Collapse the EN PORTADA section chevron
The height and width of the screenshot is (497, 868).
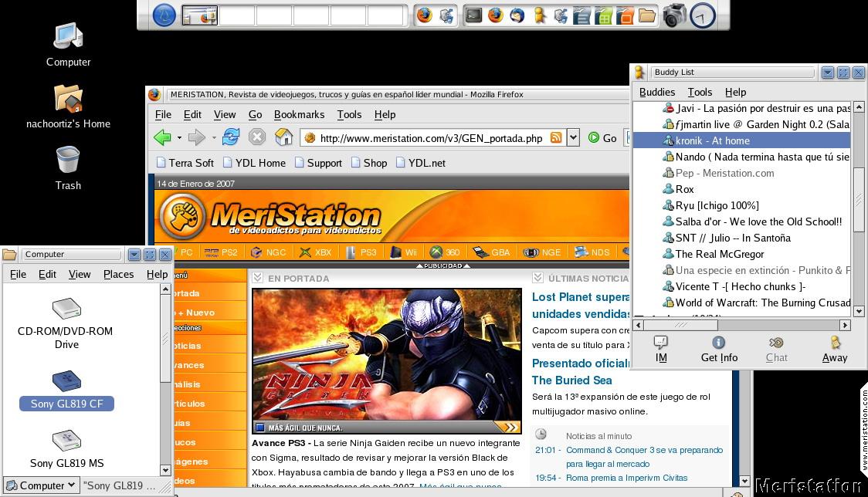point(257,278)
